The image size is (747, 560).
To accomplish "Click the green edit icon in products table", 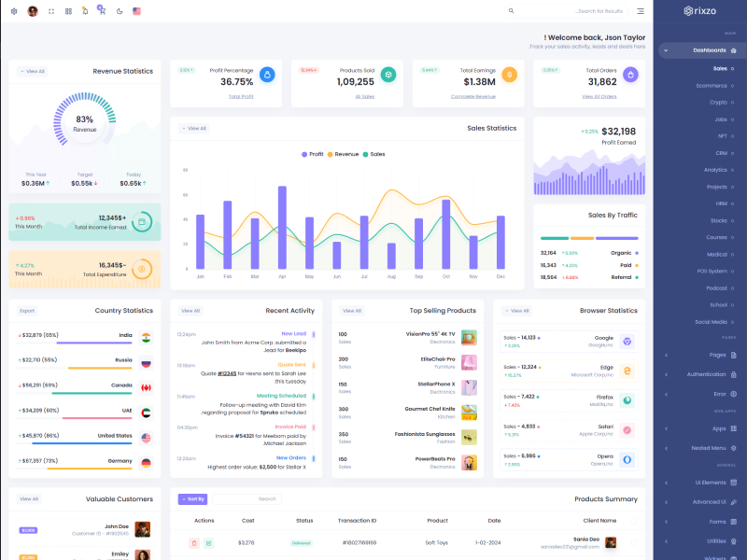I will (208, 542).
